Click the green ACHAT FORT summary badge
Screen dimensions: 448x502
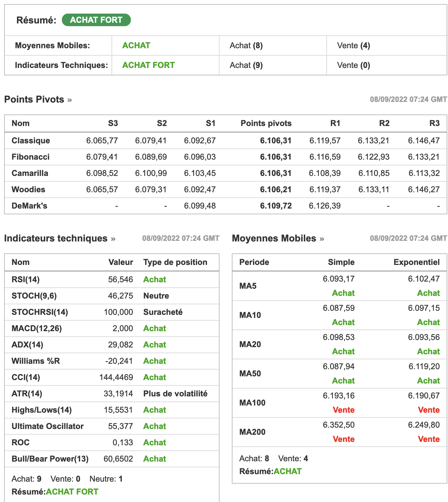96,20
